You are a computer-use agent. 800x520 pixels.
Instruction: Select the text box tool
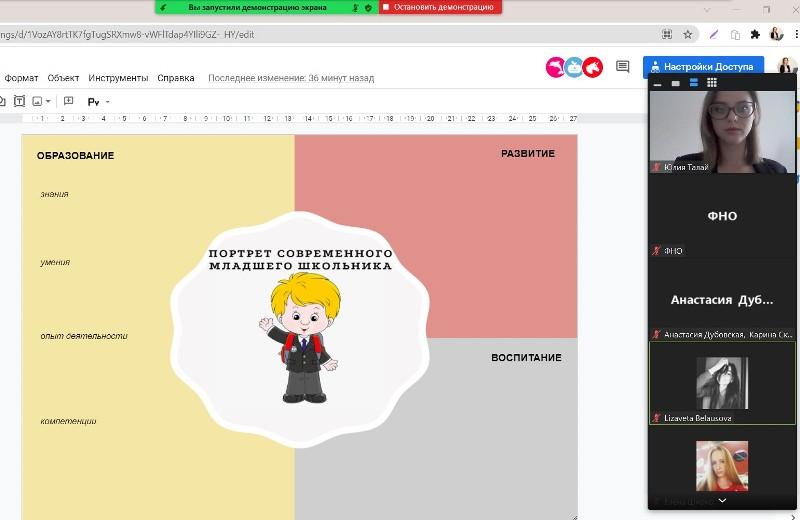19,101
